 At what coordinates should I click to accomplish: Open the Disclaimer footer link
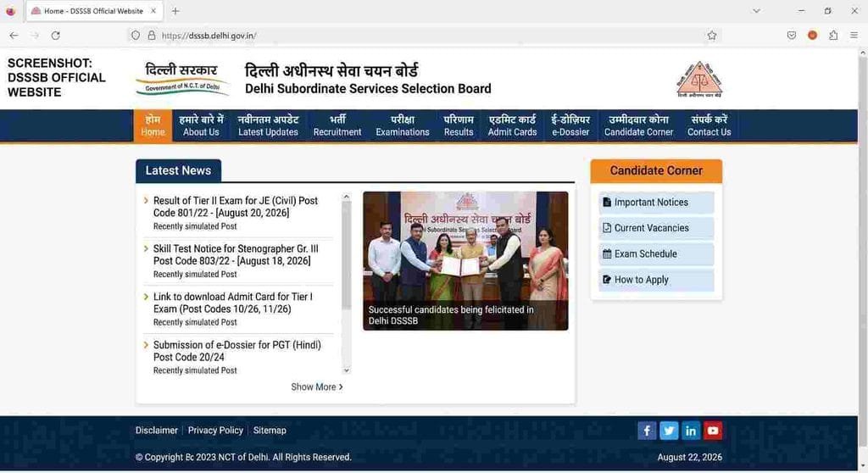157,431
